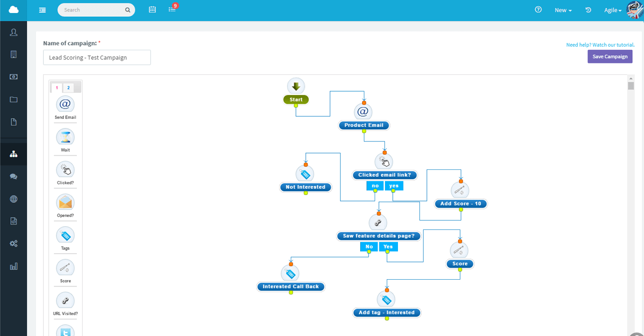The image size is (644, 336).
Task: Pick the Opened? condition node
Action: tap(65, 202)
